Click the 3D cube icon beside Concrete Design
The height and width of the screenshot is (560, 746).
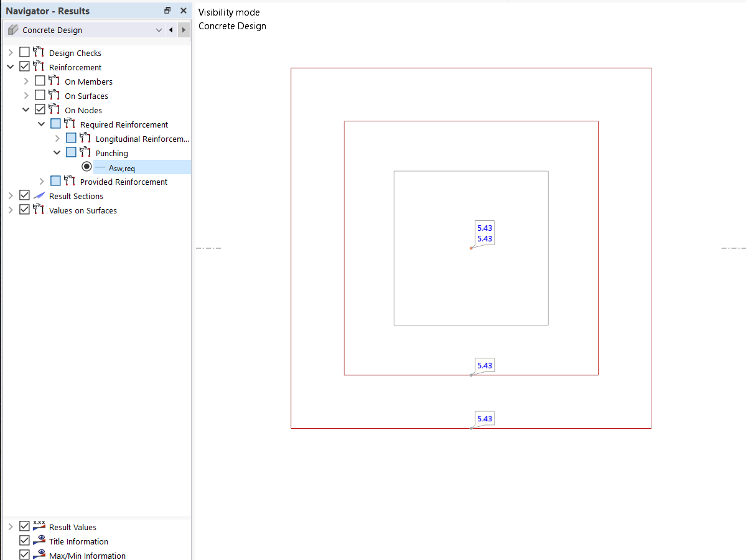(x=12, y=29)
